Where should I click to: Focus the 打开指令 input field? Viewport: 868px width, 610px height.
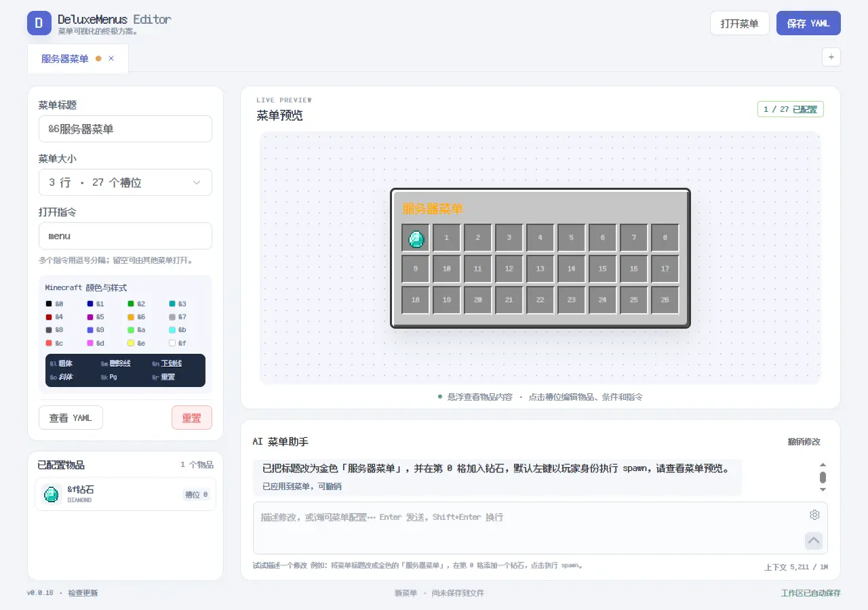125,236
